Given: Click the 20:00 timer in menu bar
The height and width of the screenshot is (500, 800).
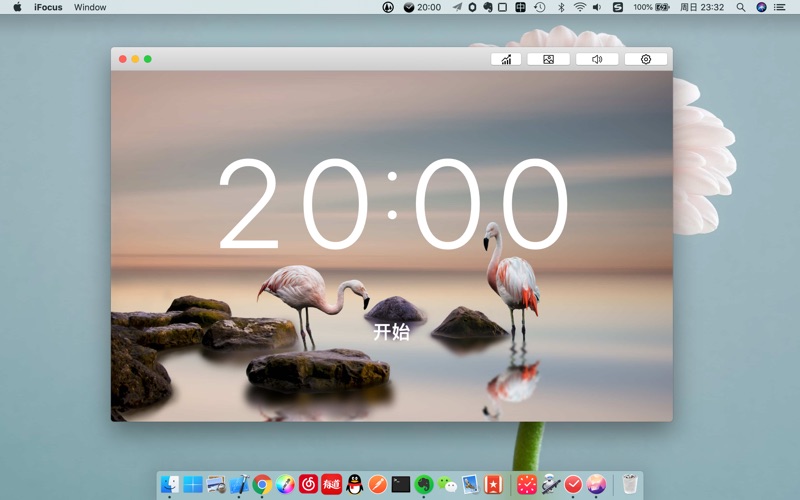Looking at the screenshot, I should [x=422, y=7].
